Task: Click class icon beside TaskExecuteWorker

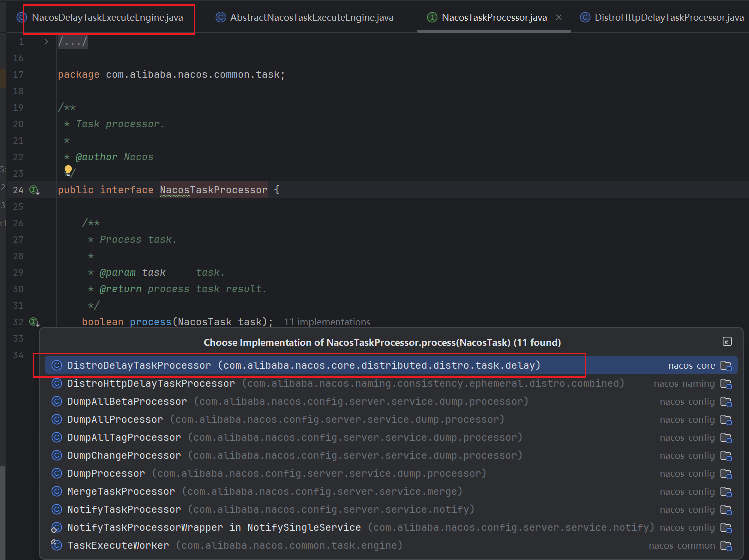Action: tap(57, 545)
